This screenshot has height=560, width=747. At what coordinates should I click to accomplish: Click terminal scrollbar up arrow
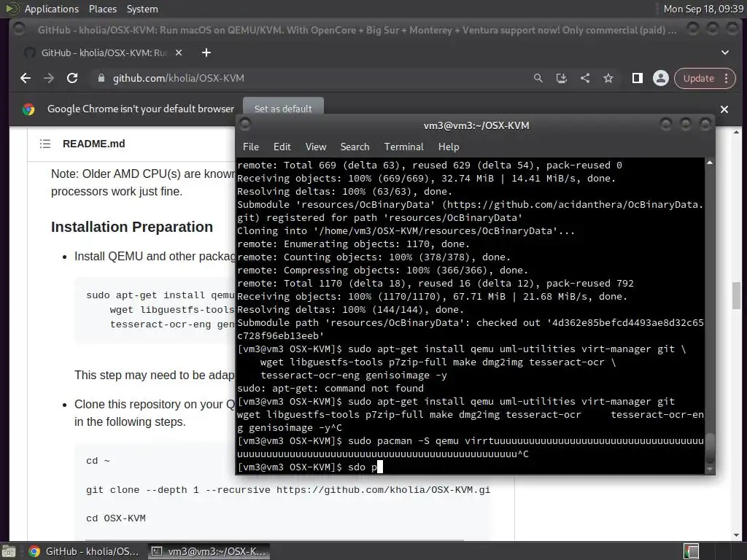click(710, 163)
